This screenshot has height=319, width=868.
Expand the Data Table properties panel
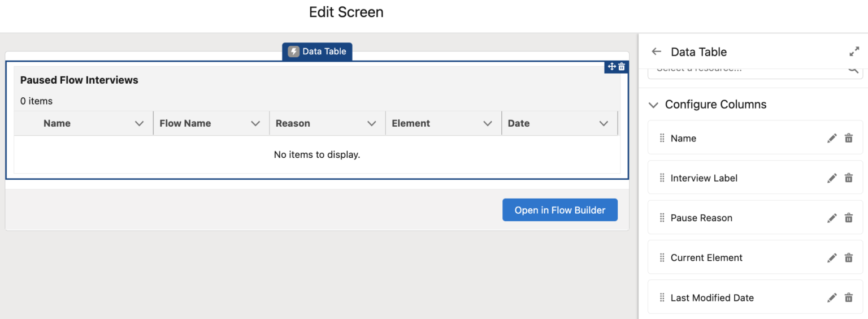point(854,51)
